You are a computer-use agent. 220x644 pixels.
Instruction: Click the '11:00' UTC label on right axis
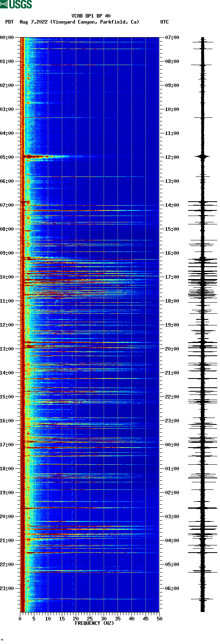(x=172, y=133)
